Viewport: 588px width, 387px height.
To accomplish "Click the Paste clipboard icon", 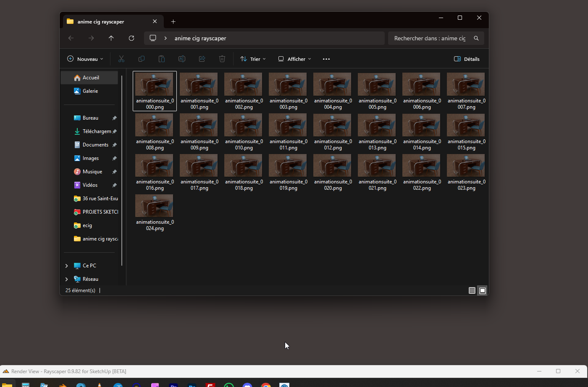I will (x=162, y=59).
